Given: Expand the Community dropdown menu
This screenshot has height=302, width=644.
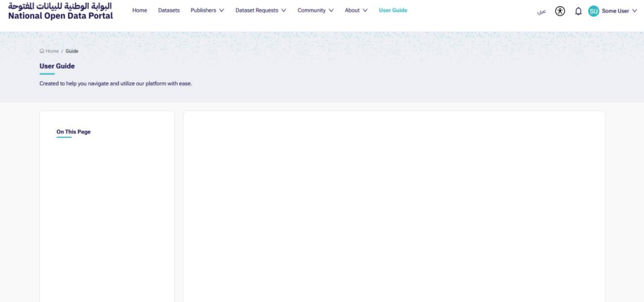Looking at the screenshot, I should tap(315, 10).
